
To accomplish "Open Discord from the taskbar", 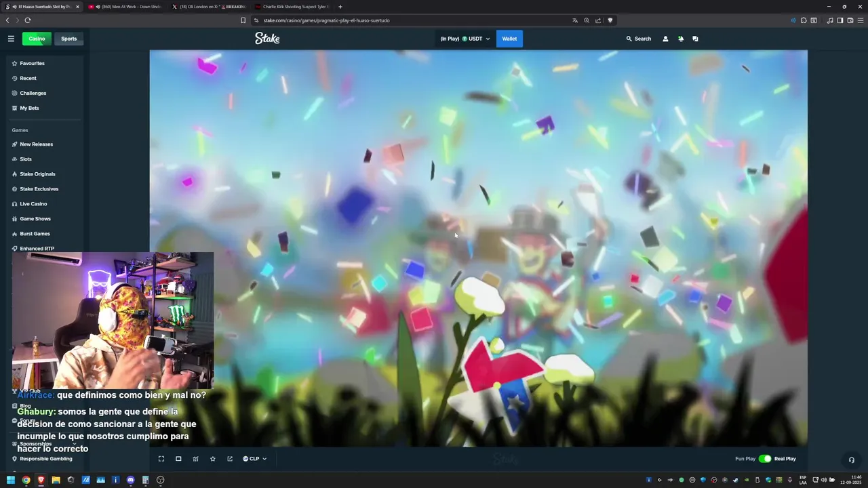I will pos(130,480).
